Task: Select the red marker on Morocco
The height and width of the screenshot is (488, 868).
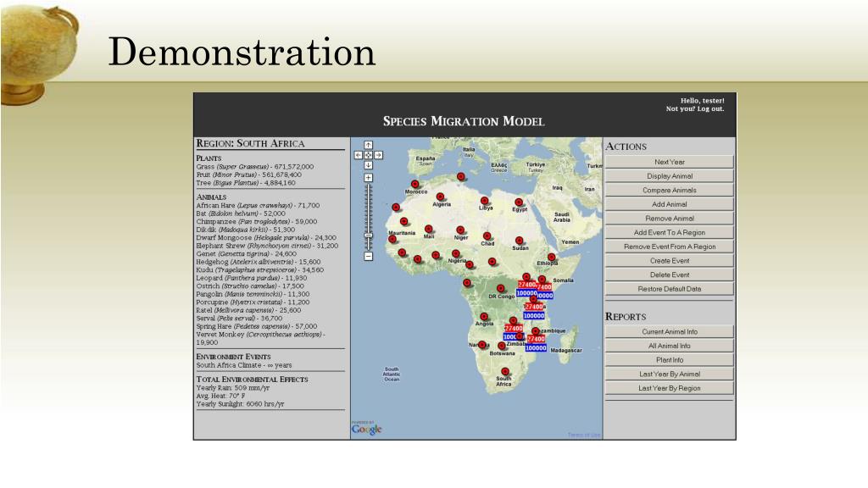Action: click(x=415, y=184)
